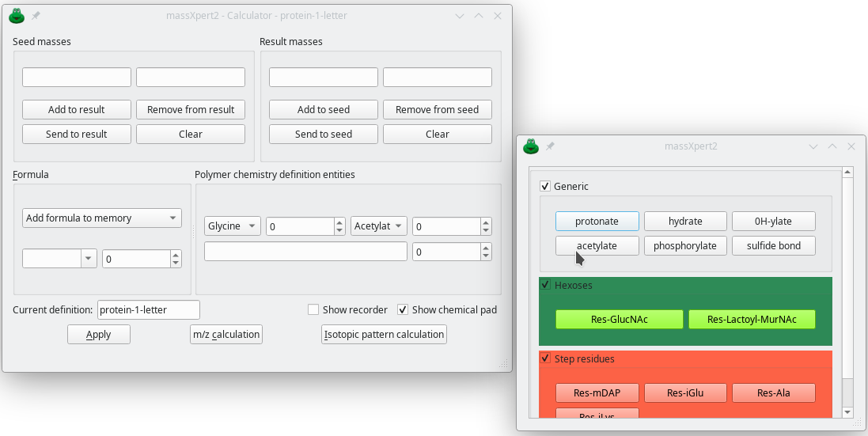Click Add to seed button
The image size is (868, 436).
(x=324, y=109)
